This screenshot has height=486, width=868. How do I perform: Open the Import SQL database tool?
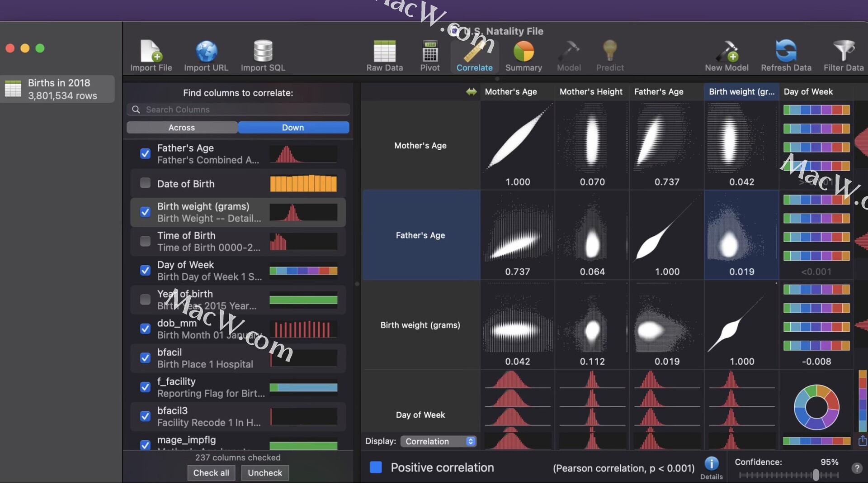click(263, 56)
